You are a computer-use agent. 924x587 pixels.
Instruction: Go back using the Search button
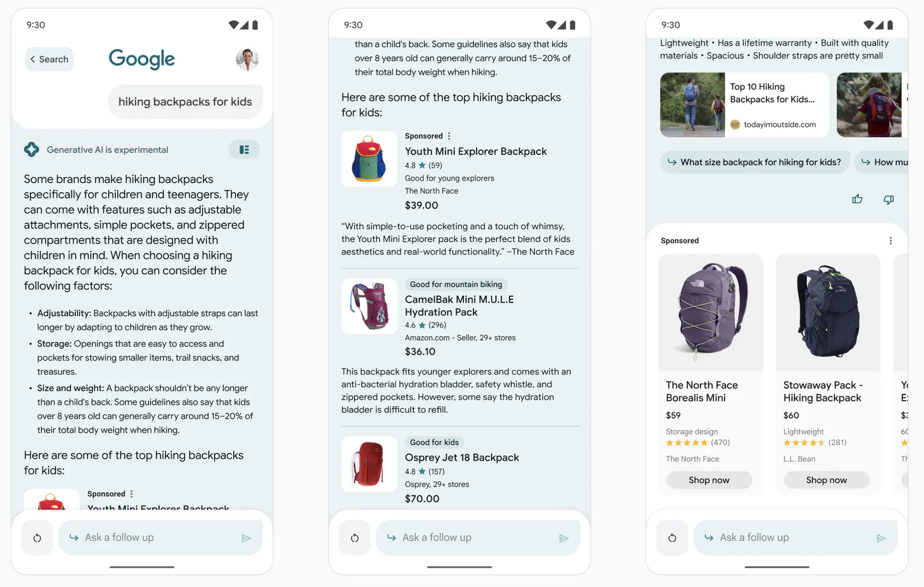click(x=50, y=59)
